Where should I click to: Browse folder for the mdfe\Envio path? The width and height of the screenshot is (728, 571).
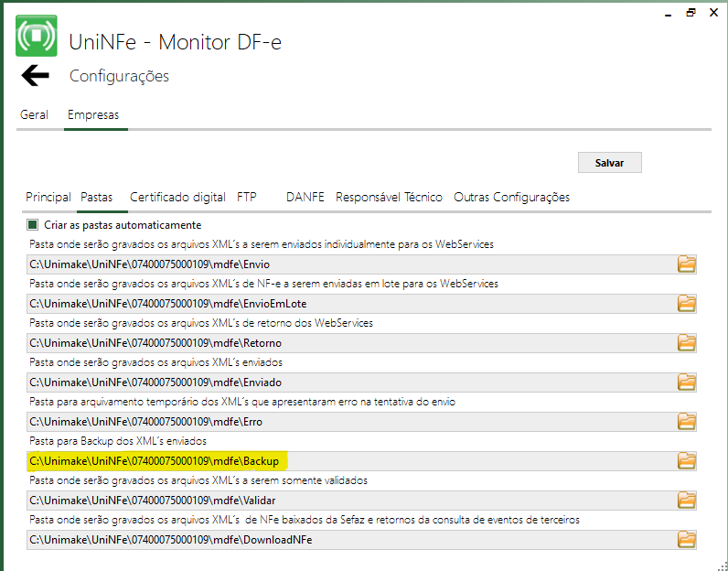pos(686,264)
